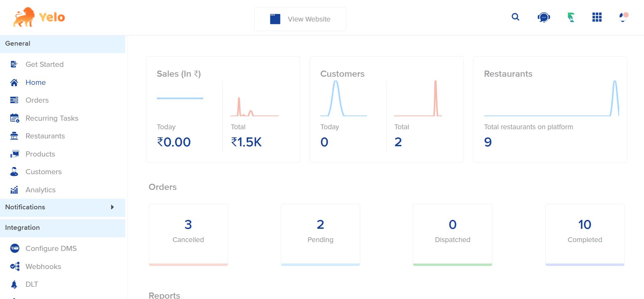Image resolution: width=644 pixels, height=299 pixels.
Task: Click the Recurring Tasks calendar icon
Action: (x=14, y=118)
